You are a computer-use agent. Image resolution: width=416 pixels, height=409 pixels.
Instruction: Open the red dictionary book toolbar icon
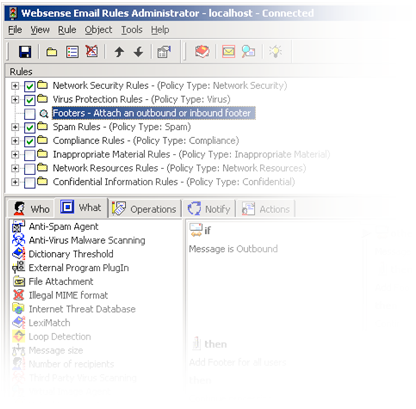[x=202, y=52]
